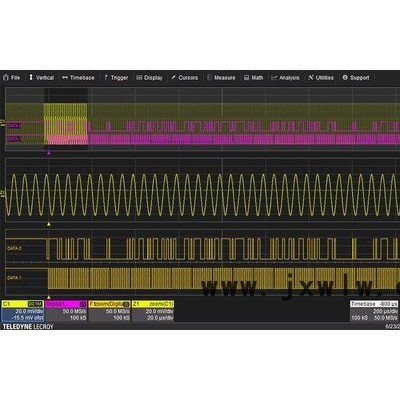
Task: Click the 200 µs/div value in Timebase box
Action: tap(385, 311)
